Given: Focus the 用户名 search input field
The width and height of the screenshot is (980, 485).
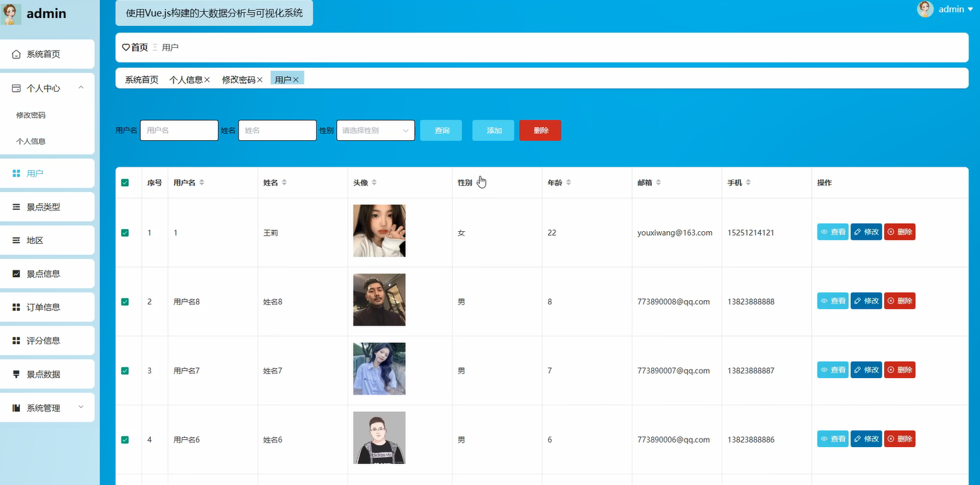Looking at the screenshot, I should [x=179, y=130].
